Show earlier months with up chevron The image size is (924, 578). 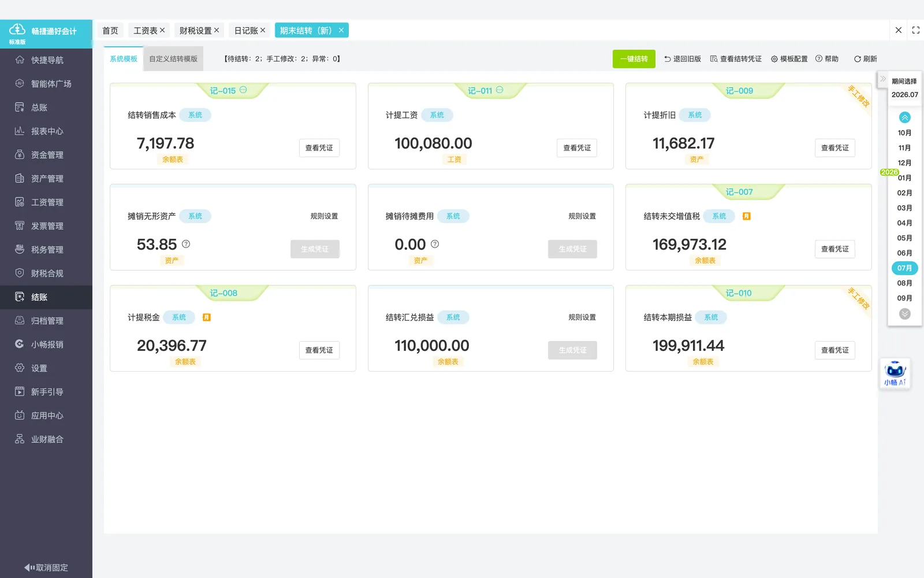(x=905, y=117)
